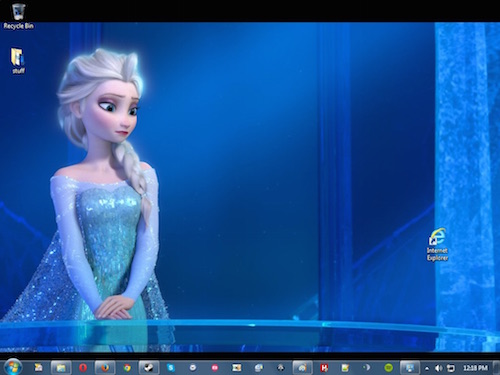500x375 pixels.
Task: Open the red H taskbar application
Action: point(324,368)
